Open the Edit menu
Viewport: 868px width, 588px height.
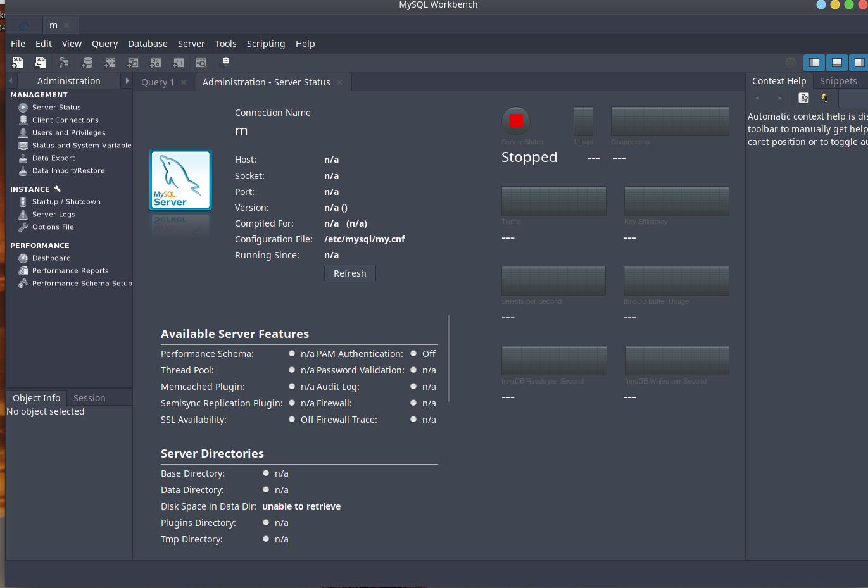pos(44,44)
